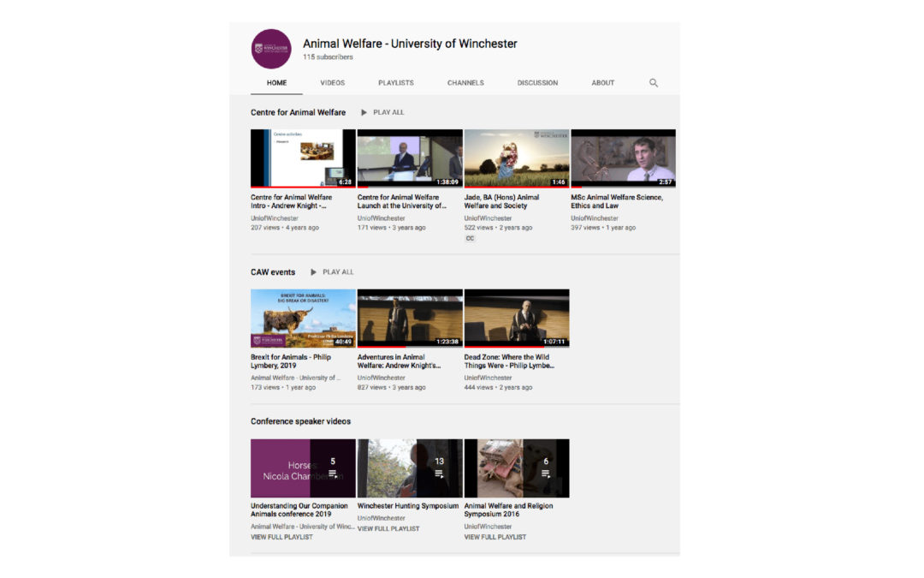The image size is (924, 578).
Task: View full playlist for Winchester Hunting Symposium
Action: click(x=388, y=529)
